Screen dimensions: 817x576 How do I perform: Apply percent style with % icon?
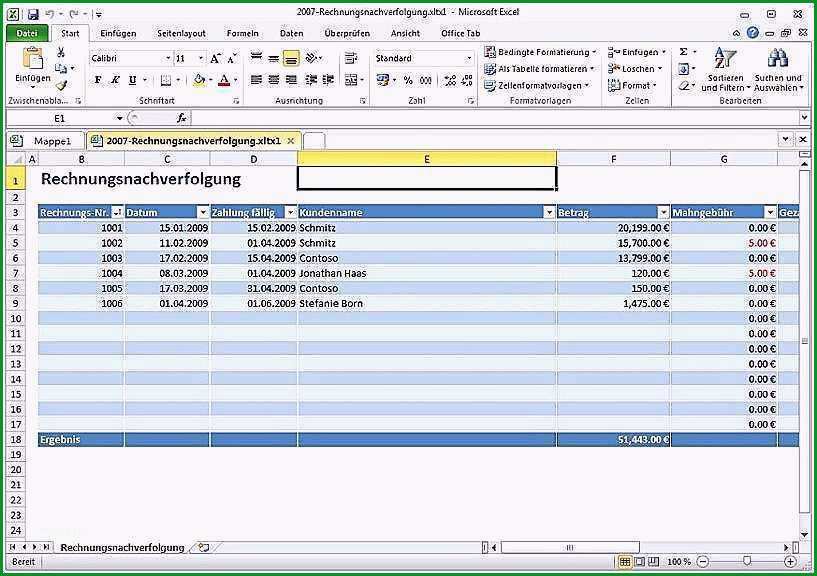(x=408, y=80)
